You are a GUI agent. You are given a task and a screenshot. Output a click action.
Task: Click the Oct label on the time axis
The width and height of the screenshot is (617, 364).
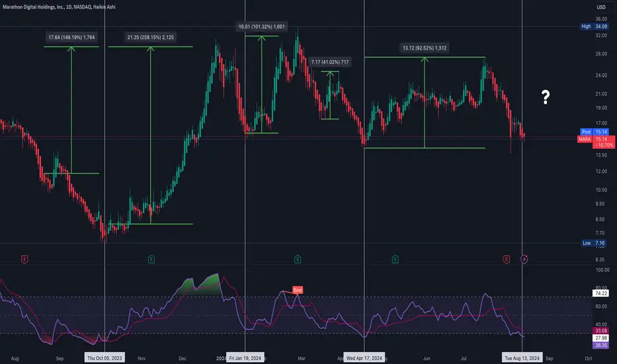tap(589, 359)
